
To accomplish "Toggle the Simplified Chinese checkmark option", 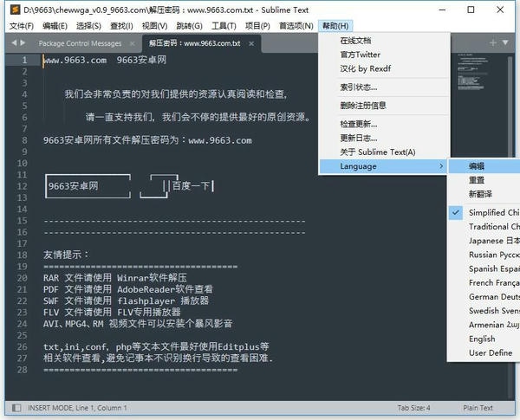I will click(484, 212).
